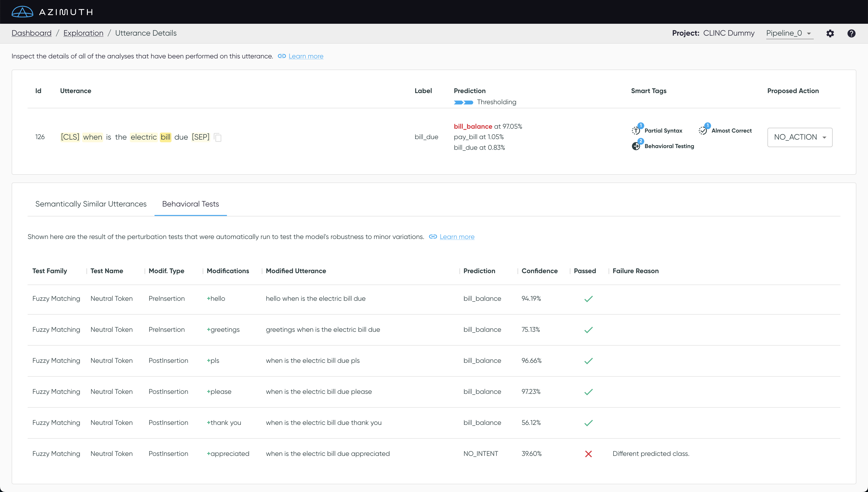This screenshot has height=492, width=868.
Task: Click the '[SEP]' token in the utterance
Action: pos(201,137)
